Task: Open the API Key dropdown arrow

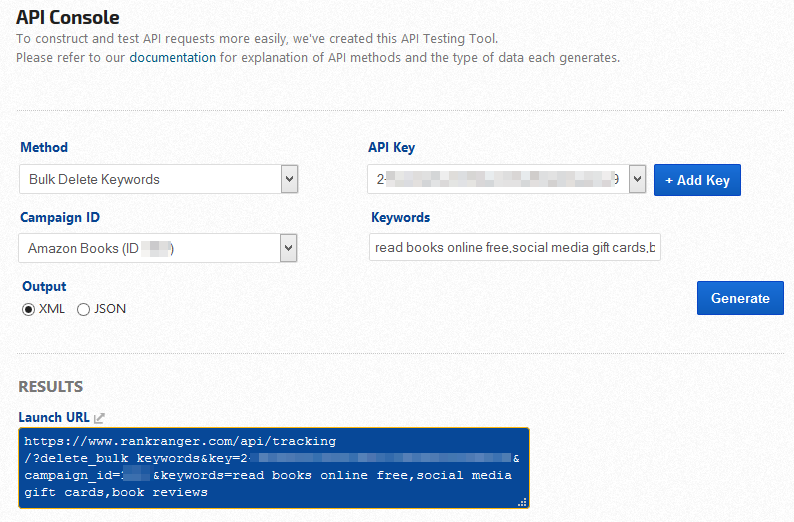Action: coord(637,179)
